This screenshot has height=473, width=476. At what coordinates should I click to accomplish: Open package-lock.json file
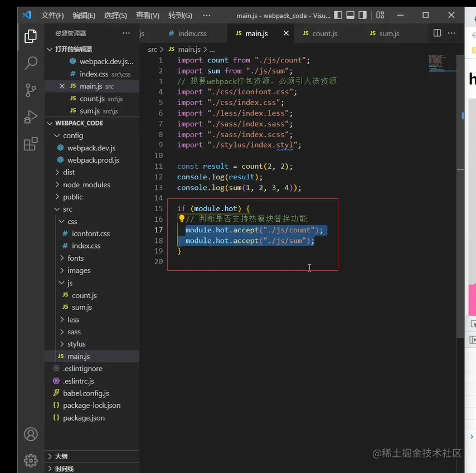click(x=91, y=406)
